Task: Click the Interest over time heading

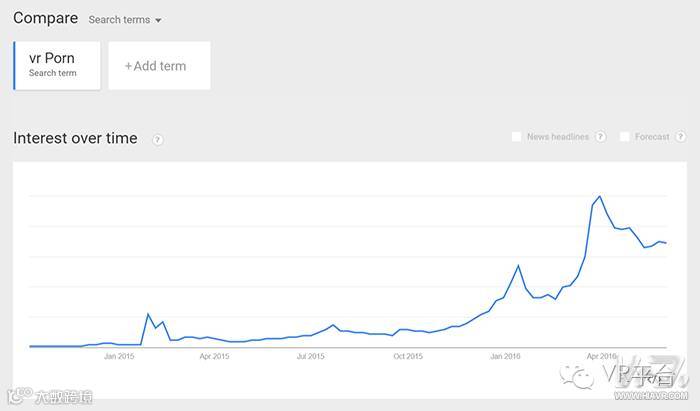Action: click(75, 139)
